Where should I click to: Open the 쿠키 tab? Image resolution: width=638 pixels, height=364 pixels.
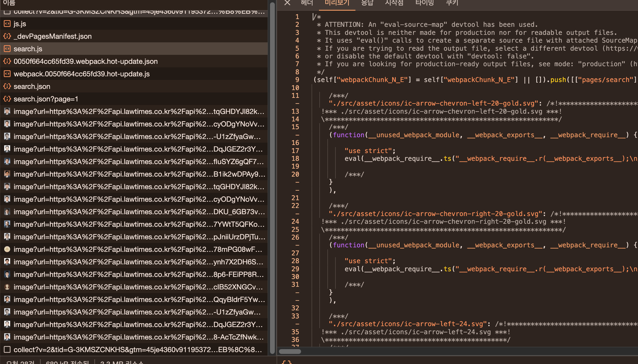tap(452, 3)
